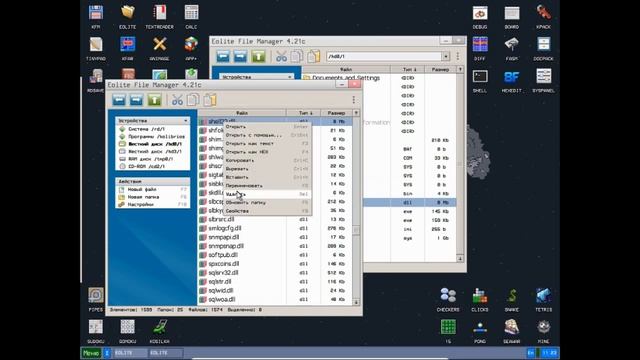Choose Удалить in the context menu
This screenshot has height=360, width=640.
click(268, 194)
